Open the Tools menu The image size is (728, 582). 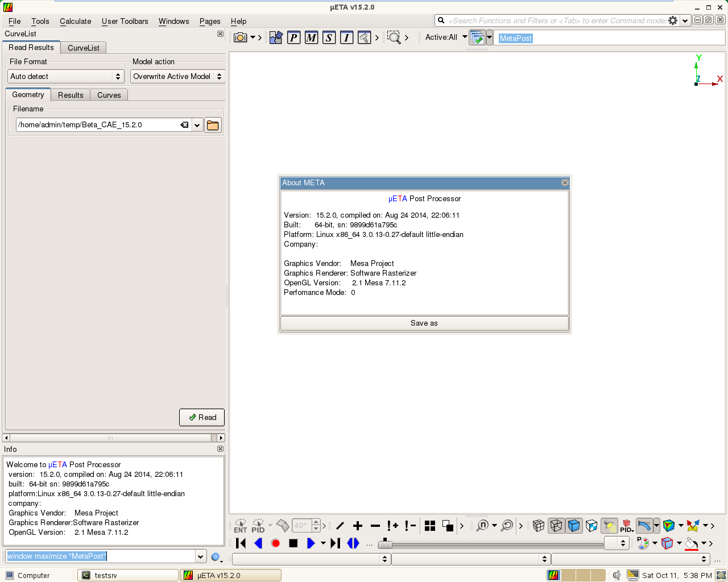click(x=40, y=21)
